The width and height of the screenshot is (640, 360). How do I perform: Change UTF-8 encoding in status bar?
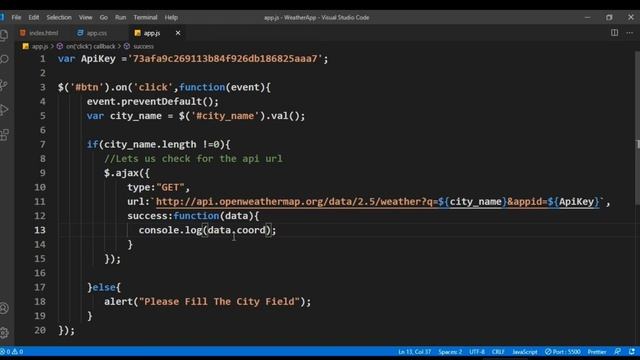[477, 351]
